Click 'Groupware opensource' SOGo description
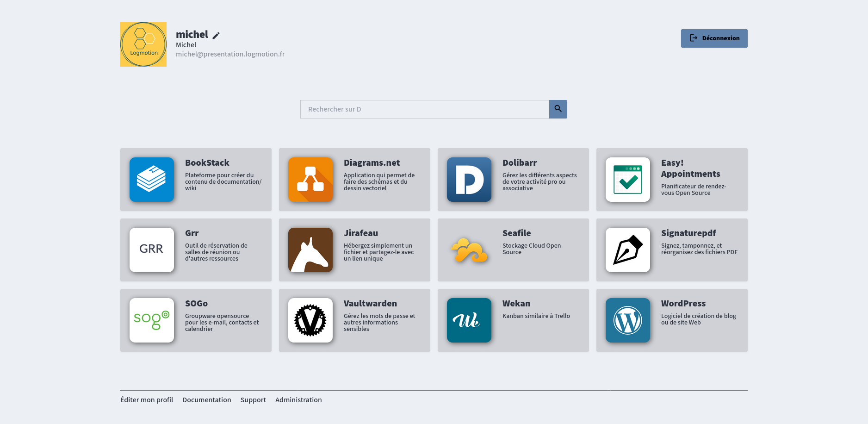Viewport: 868px width, 424px height. coord(222,323)
